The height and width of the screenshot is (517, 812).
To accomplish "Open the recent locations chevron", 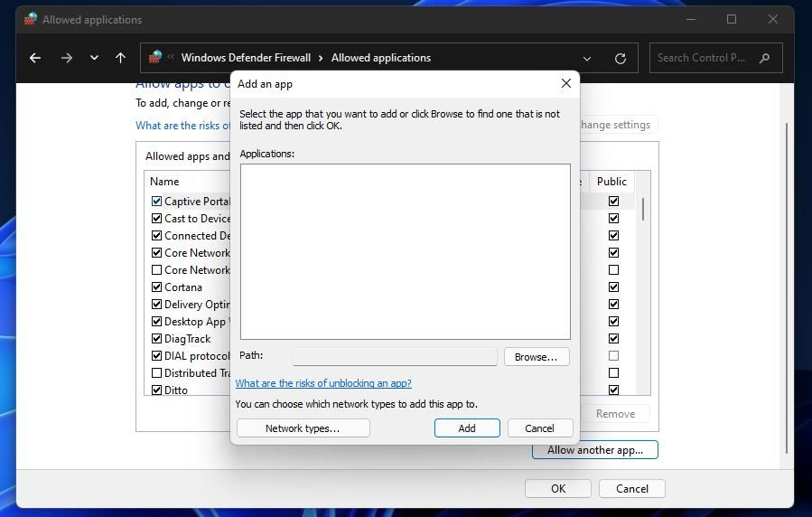I will tap(94, 58).
